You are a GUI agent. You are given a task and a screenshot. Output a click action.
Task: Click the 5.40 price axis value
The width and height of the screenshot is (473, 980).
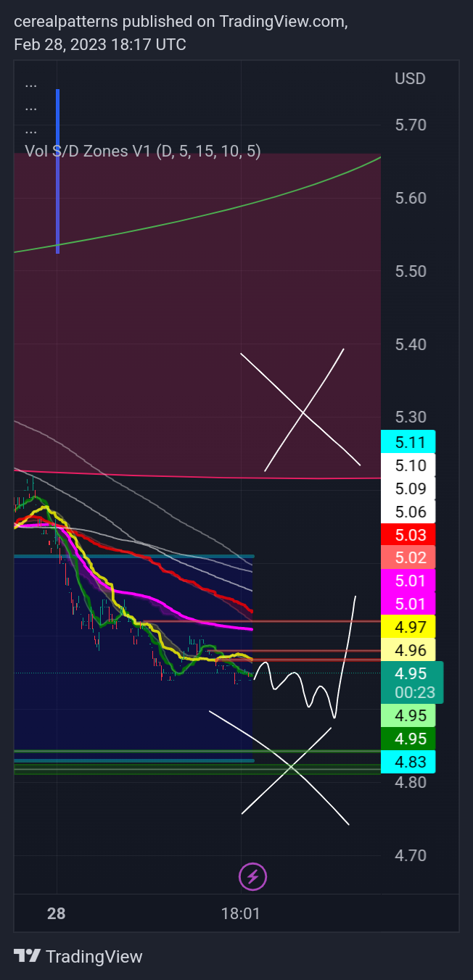click(410, 344)
